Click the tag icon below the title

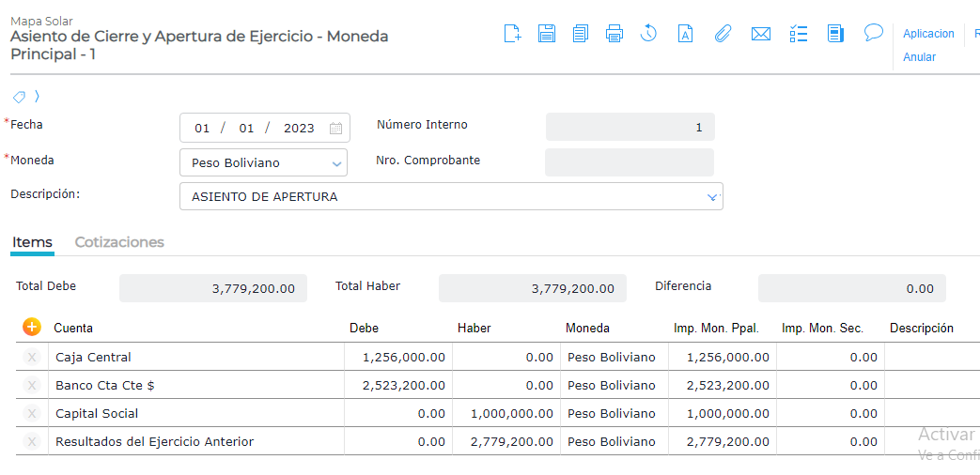click(19, 97)
